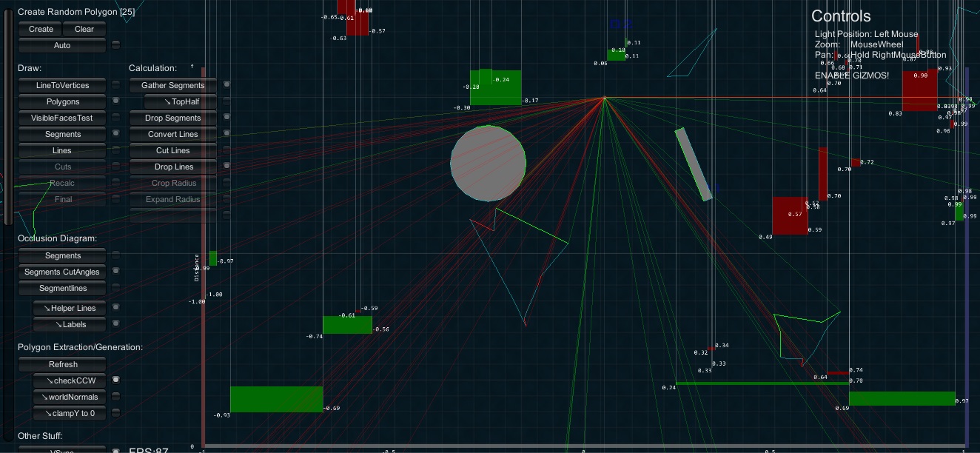
Task: Click the Cut Lines button
Action: click(x=172, y=151)
